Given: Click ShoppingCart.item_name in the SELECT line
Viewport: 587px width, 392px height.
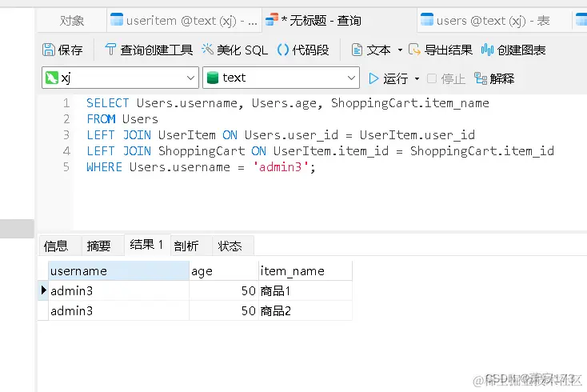Looking at the screenshot, I should (410, 103).
